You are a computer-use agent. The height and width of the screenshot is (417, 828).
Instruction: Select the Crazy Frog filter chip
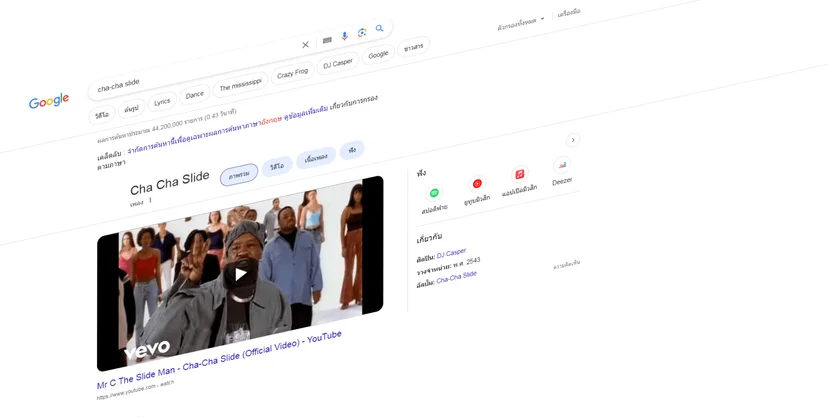click(292, 74)
